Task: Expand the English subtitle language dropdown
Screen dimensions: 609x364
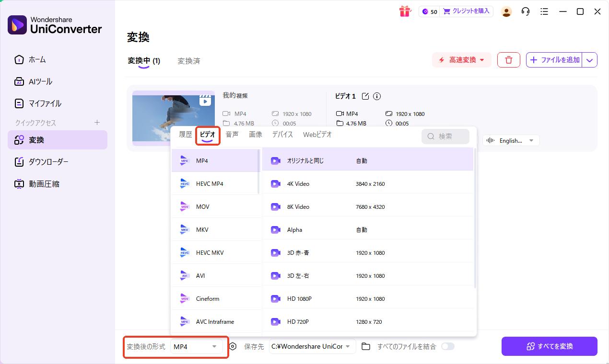Action: [x=511, y=140]
